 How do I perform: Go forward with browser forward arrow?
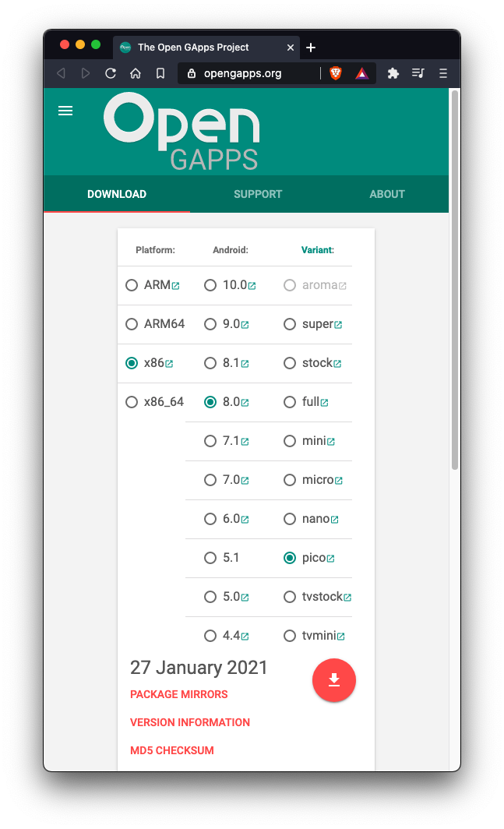(x=85, y=73)
